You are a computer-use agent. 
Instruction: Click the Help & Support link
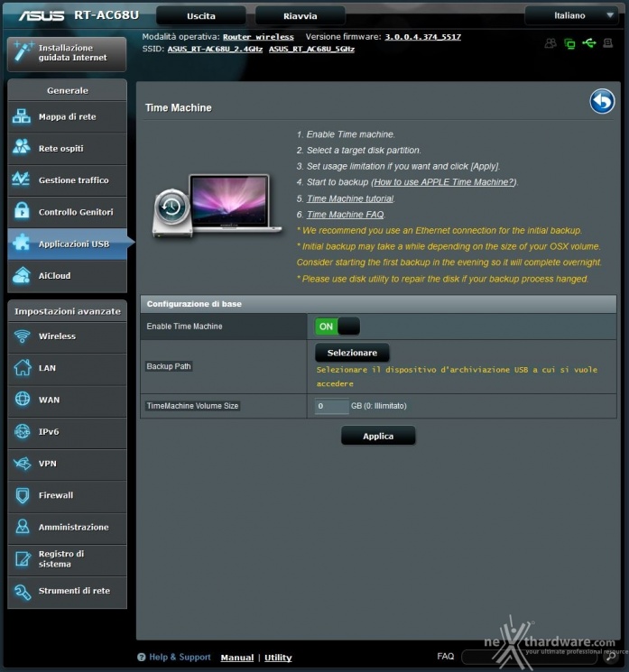180,657
